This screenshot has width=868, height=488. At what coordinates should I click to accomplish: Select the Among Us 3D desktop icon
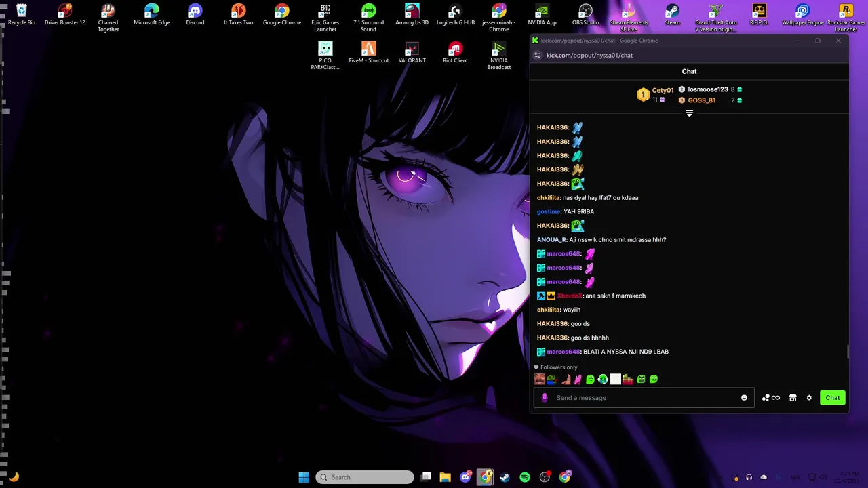click(412, 15)
